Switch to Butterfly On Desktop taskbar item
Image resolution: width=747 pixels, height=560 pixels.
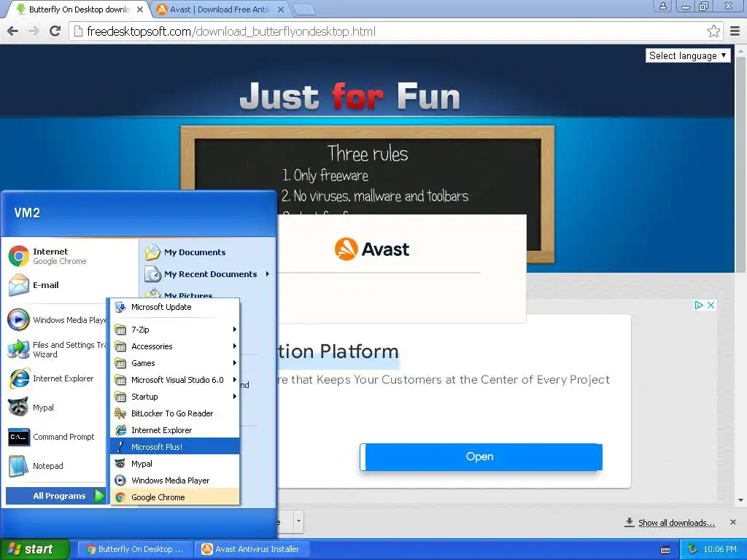(135, 550)
